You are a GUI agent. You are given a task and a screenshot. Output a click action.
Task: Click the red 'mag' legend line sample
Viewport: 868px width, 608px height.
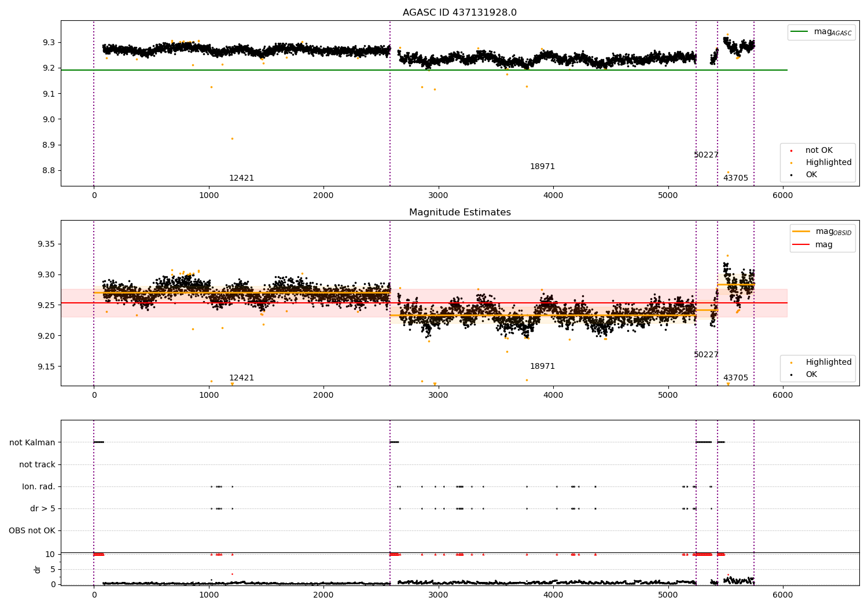coord(801,244)
